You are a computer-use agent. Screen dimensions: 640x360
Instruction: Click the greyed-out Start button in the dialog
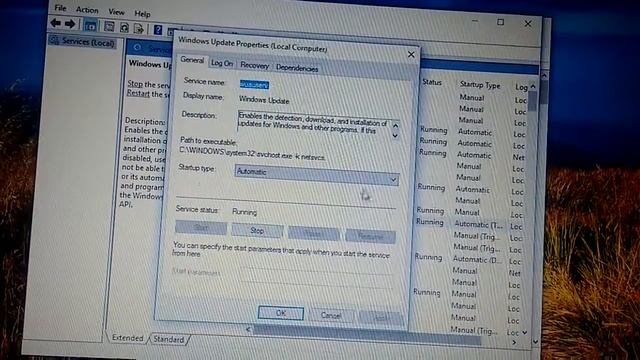click(x=201, y=228)
